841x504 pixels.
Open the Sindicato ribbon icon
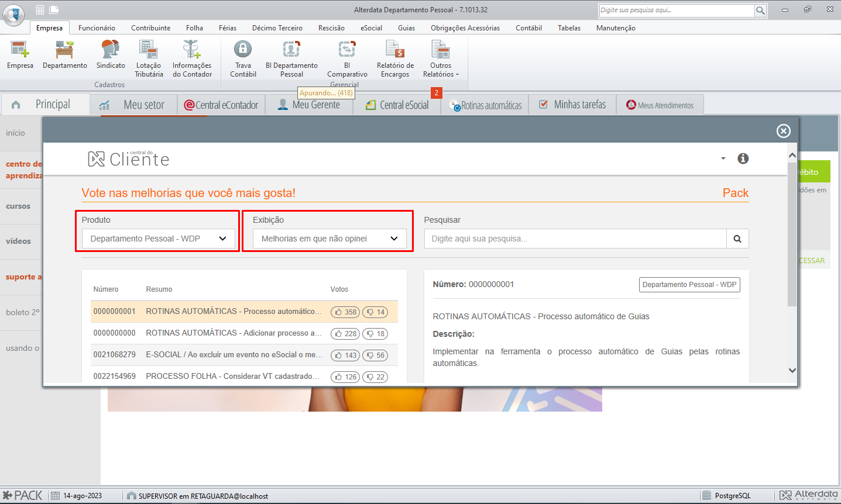[x=111, y=55]
